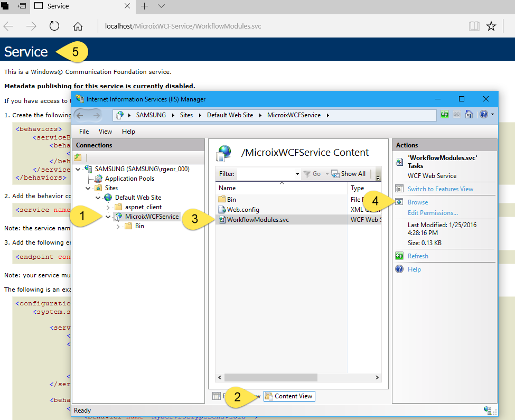
Task: Open the View menu in IIS Manager
Action: point(105,132)
